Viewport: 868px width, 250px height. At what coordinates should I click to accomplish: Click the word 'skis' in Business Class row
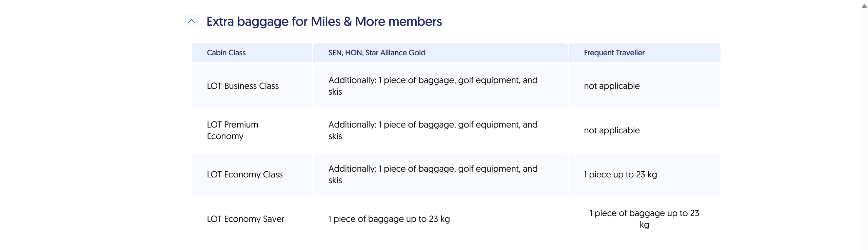tap(335, 92)
